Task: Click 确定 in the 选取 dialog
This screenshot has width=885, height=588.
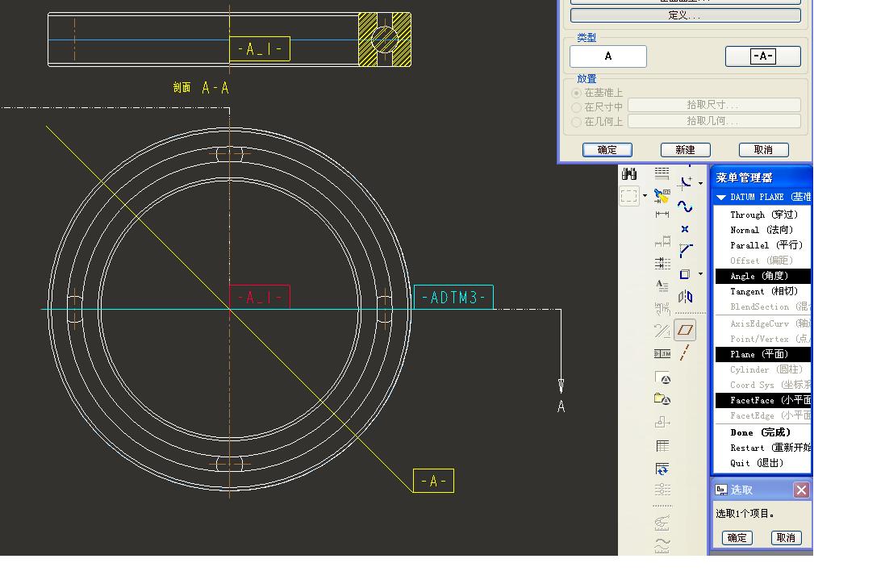Action: pos(737,538)
